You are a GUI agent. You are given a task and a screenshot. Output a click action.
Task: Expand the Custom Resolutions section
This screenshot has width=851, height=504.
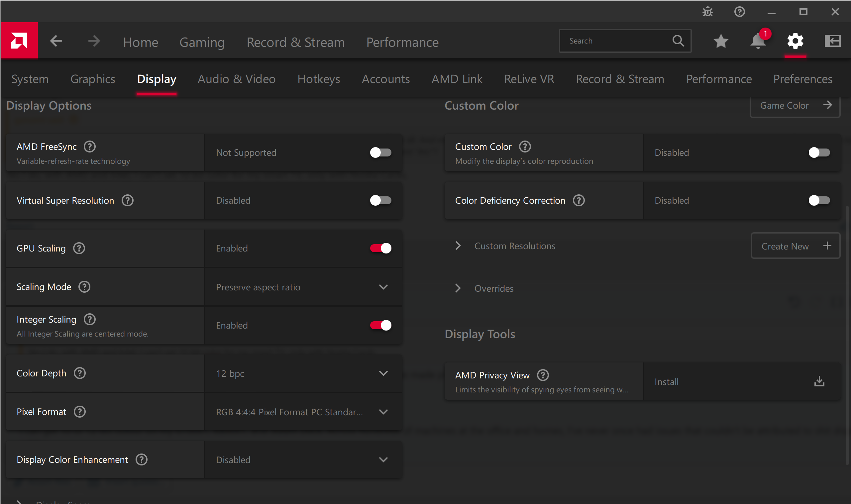(458, 246)
